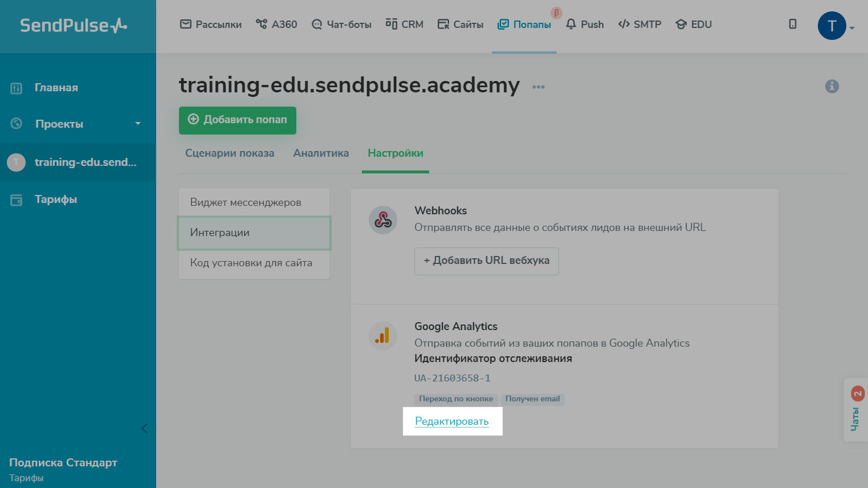Image resolution: width=868 pixels, height=488 pixels.
Task: Collapse the sidebar with the arrow icon
Action: 144,428
